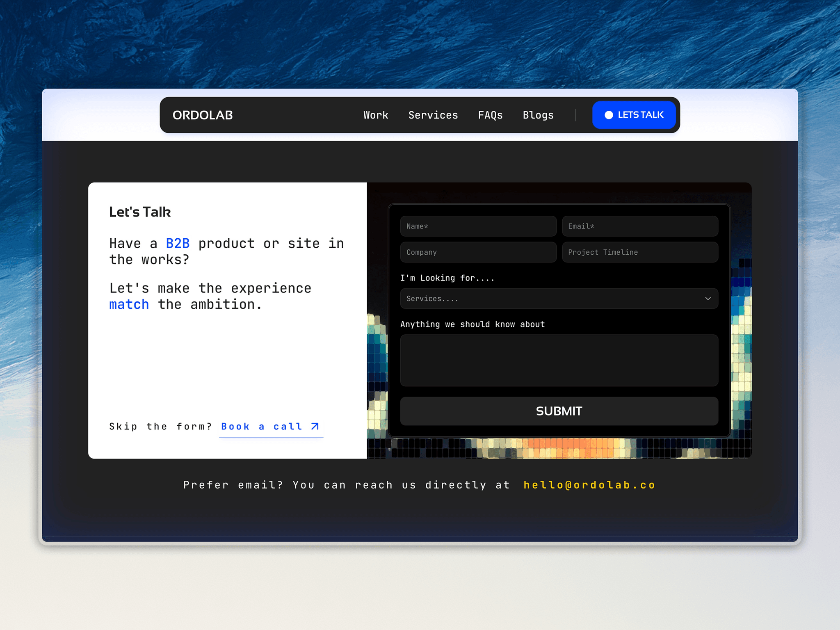Click the hello@ordolab.co email link
Viewport: 840px width, 630px height.
click(x=589, y=485)
